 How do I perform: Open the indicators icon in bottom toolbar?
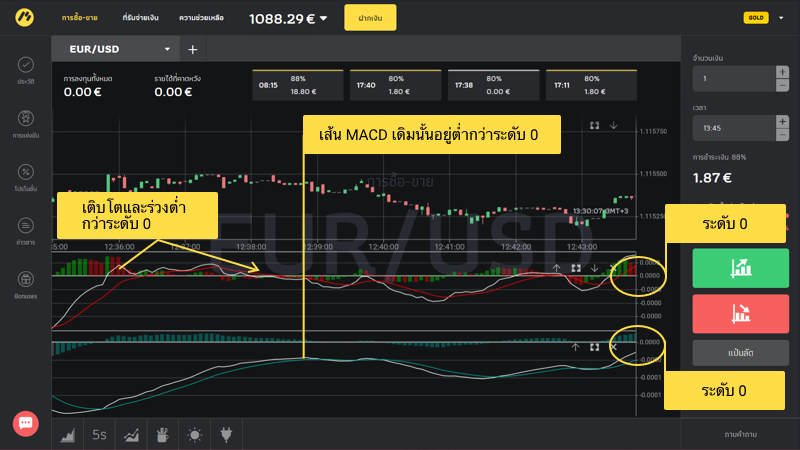pyautogui.click(x=130, y=435)
